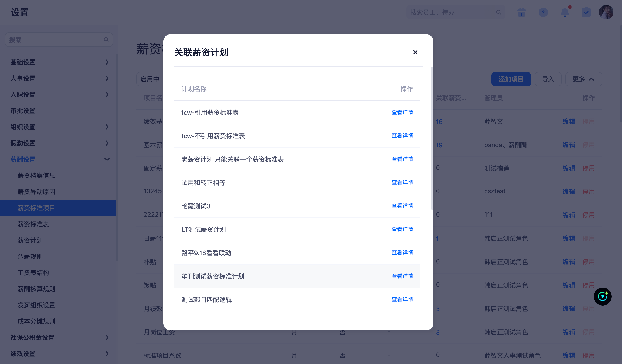Go to 薪资标准表
622x364 pixels.
click(33, 224)
